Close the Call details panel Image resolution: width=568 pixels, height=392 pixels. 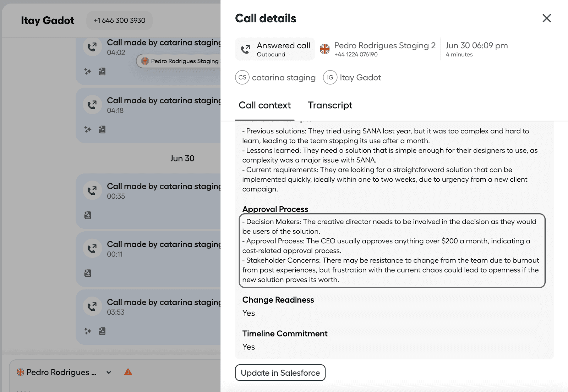547,18
